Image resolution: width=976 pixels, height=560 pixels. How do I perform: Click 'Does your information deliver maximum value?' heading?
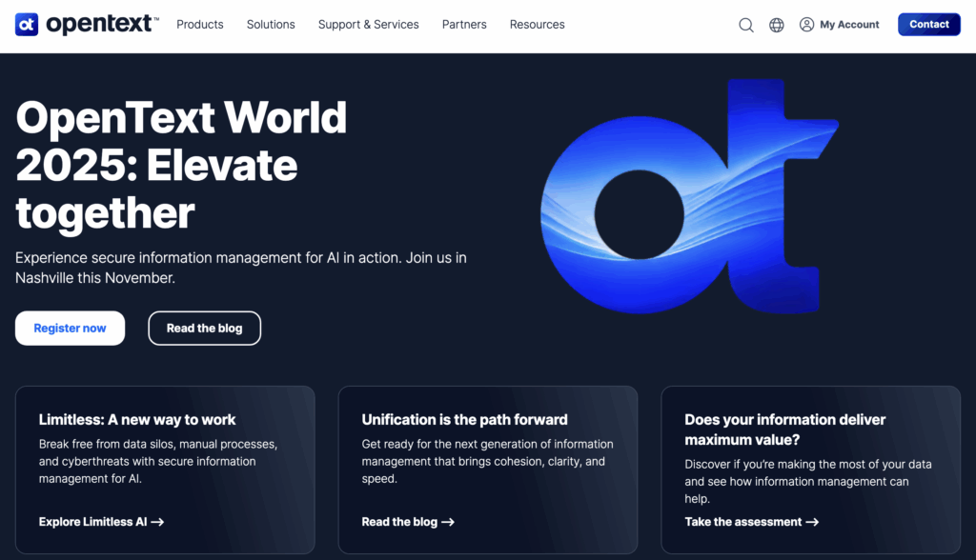(785, 430)
